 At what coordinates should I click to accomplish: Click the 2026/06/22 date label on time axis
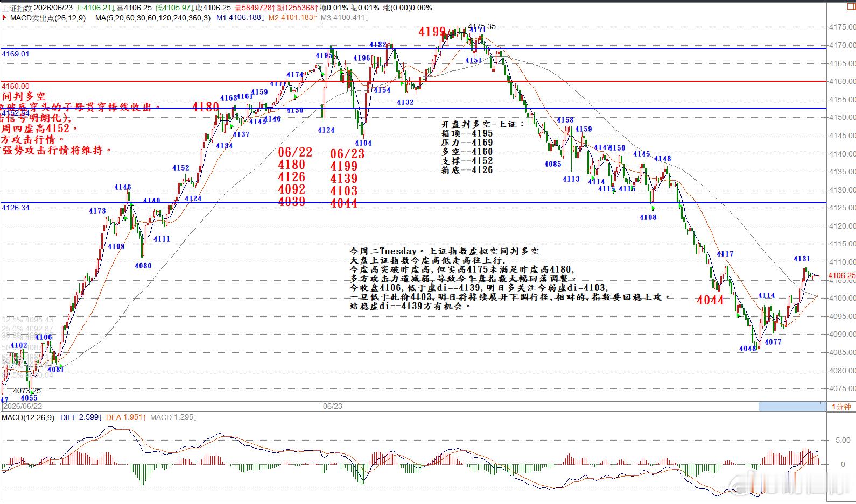(x=23, y=407)
